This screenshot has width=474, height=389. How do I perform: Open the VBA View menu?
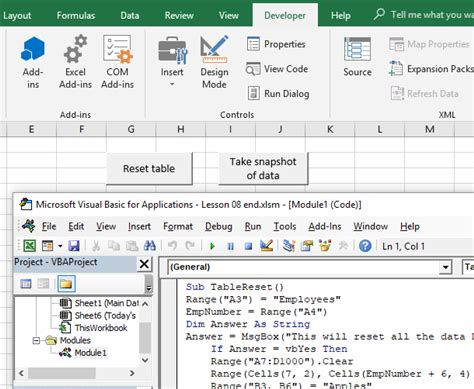[106, 226]
